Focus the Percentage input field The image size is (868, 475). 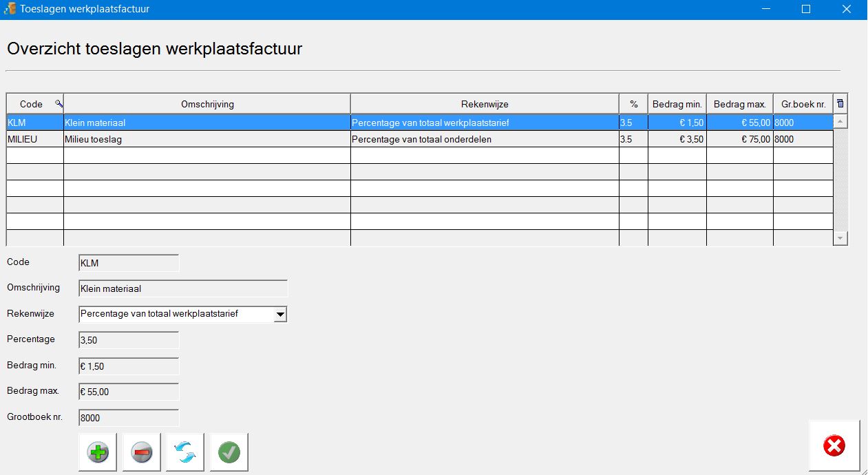click(x=129, y=340)
